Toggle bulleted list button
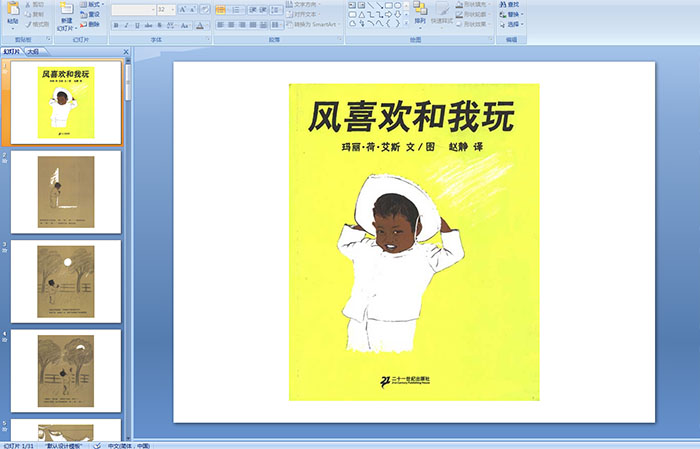700x449 pixels. click(x=221, y=10)
